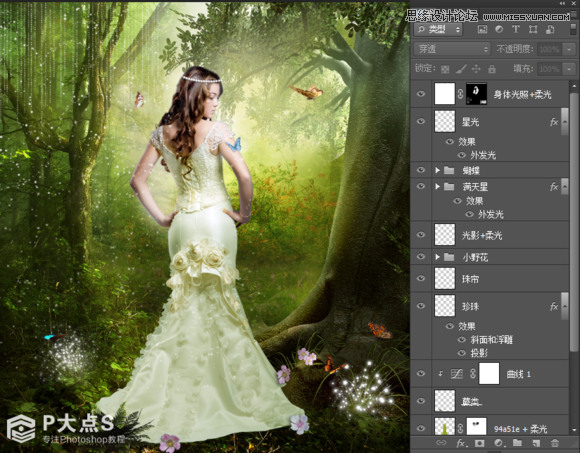Expand the 满天星 layer group

[438, 187]
